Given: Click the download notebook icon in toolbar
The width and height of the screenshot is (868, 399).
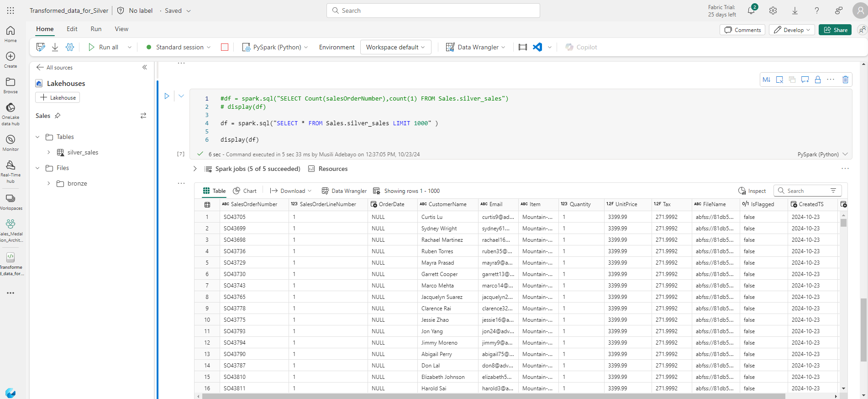Looking at the screenshot, I should coord(55,47).
